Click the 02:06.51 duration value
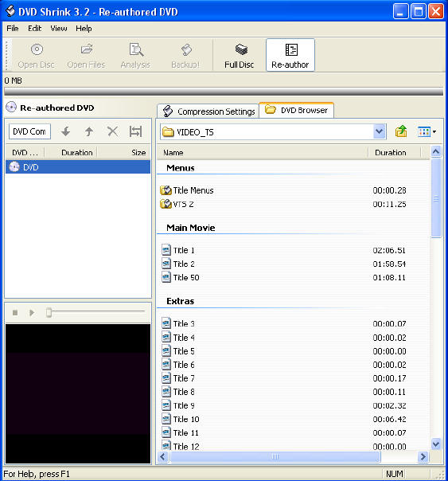 [x=389, y=250]
